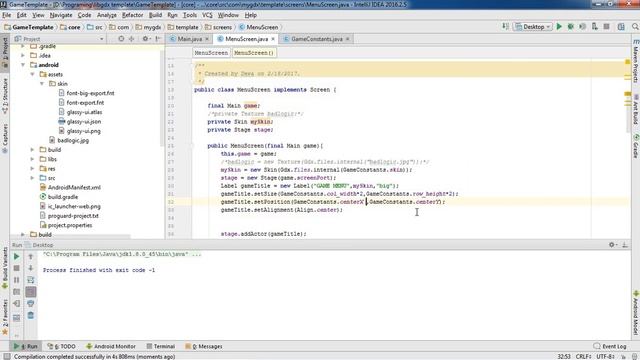Expand the libs folder node
The image size is (640, 360).
(33, 159)
